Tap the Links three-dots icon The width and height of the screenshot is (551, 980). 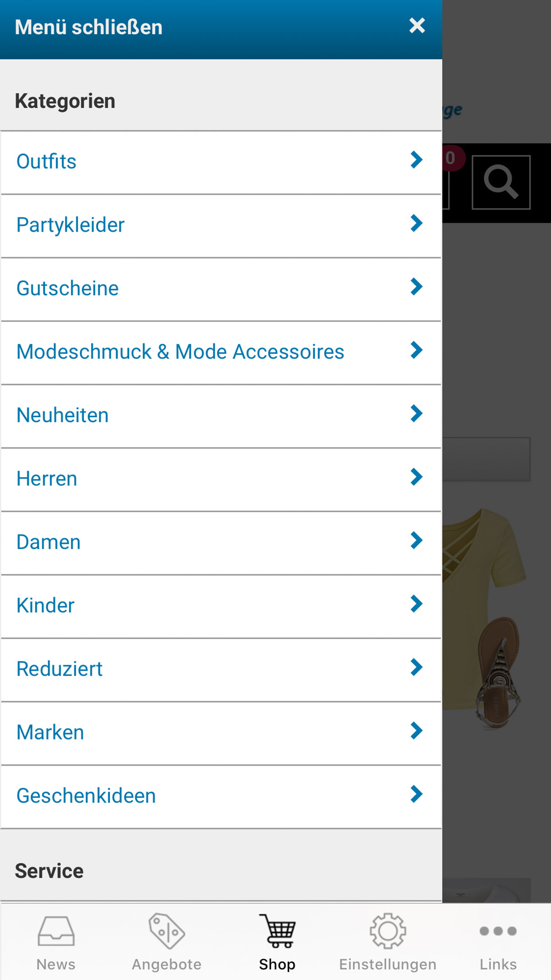498,931
